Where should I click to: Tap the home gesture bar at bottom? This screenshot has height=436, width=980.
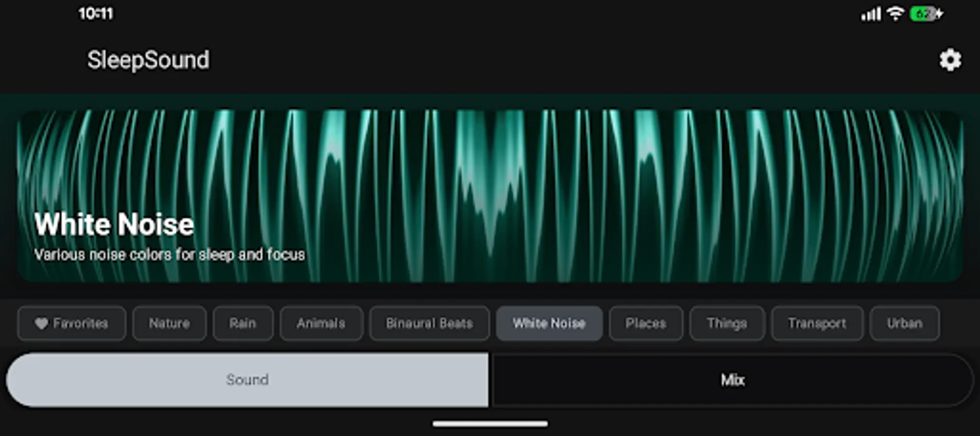tap(490, 422)
